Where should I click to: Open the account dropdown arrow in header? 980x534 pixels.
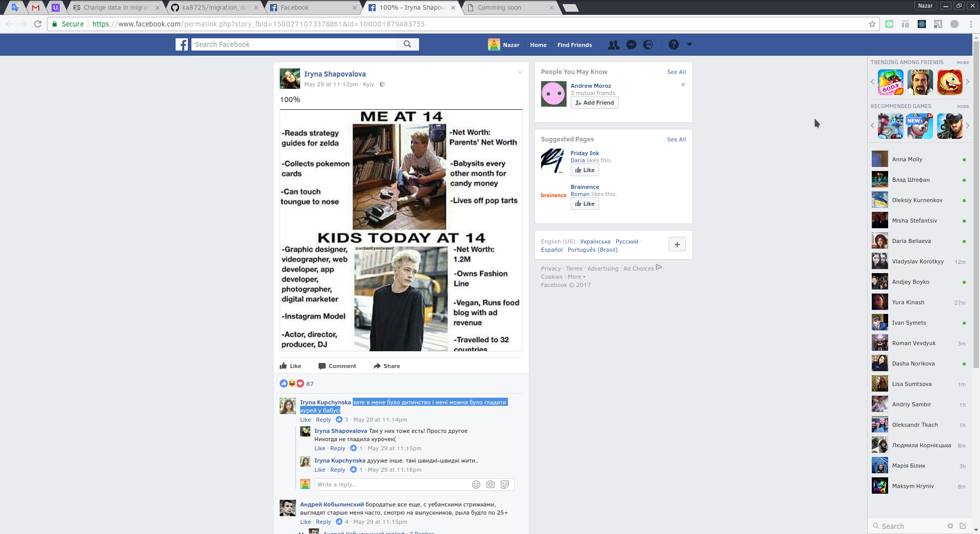pos(690,44)
